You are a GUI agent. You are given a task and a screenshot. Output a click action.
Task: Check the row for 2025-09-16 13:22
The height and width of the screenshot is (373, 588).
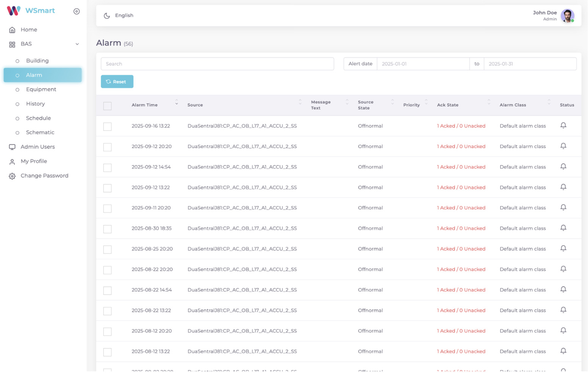click(x=108, y=126)
